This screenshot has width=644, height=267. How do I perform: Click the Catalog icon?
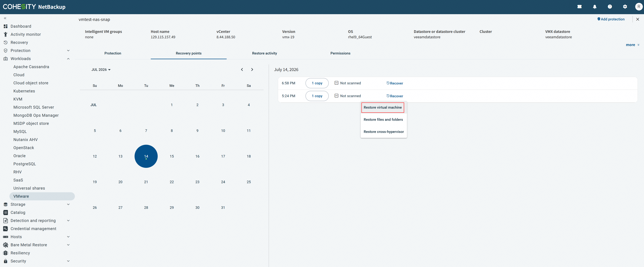pos(6,213)
